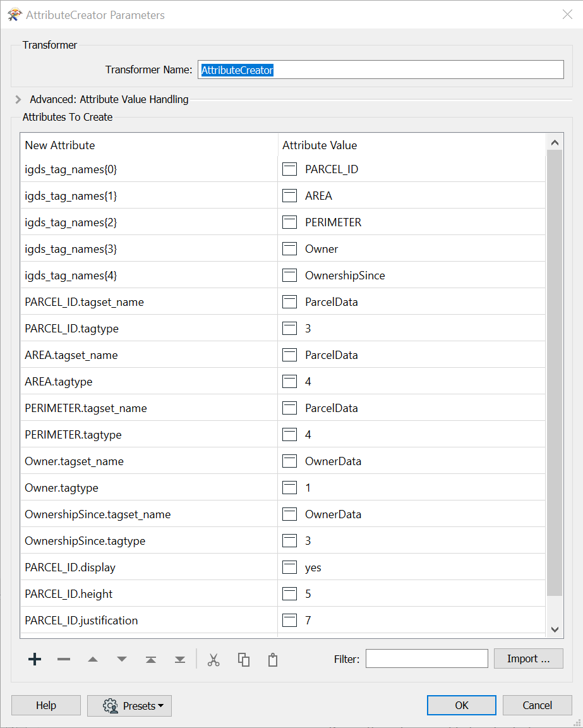Open value editor for AREA.tagtype
The height and width of the screenshot is (728, 583).
(x=289, y=381)
